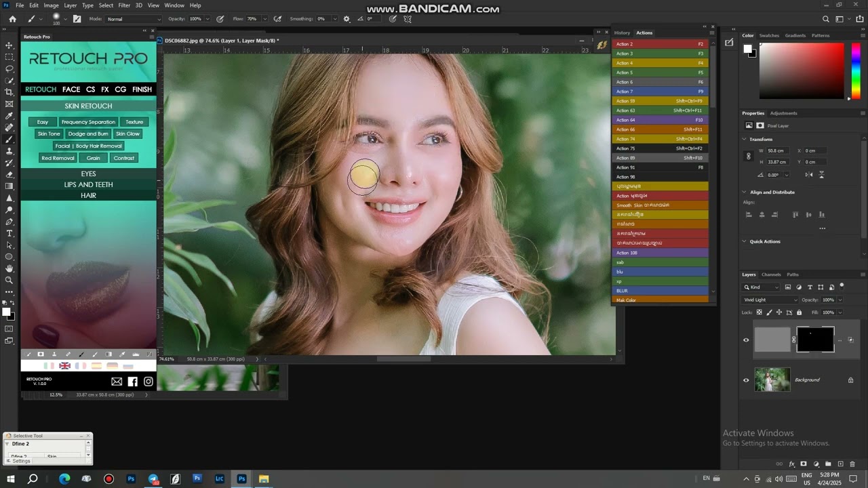Toggle symmetry paint butterfly icon

coord(408,19)
